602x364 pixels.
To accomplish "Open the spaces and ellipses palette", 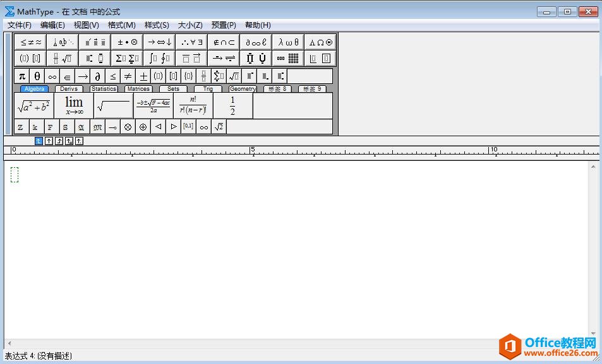I will pos(63,42).
